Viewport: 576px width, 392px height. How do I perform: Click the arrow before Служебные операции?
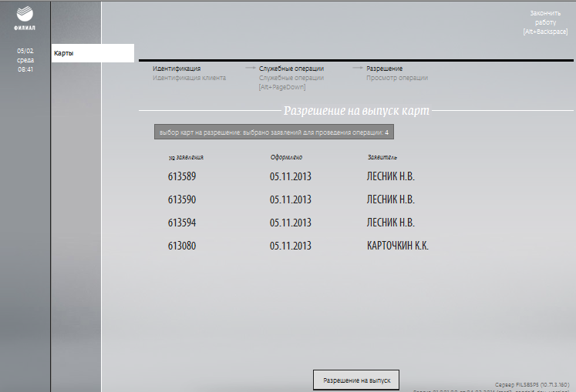250,68
